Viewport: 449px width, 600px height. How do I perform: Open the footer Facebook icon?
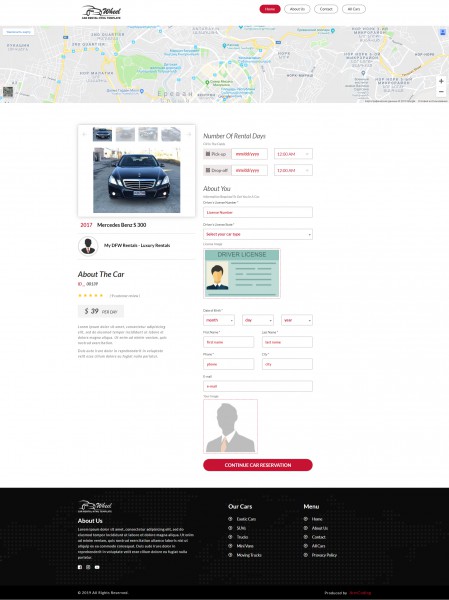coord(80,567)
